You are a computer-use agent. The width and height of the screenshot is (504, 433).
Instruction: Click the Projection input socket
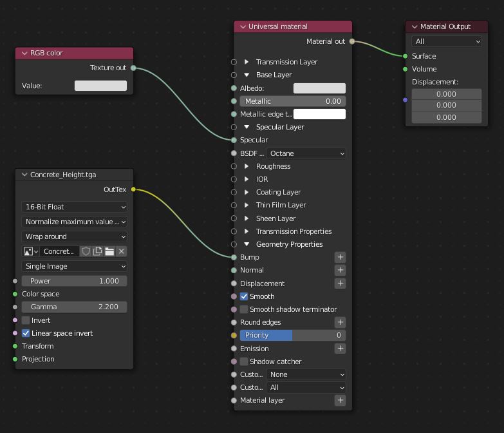pyautogui.click(x=15, y=359)
